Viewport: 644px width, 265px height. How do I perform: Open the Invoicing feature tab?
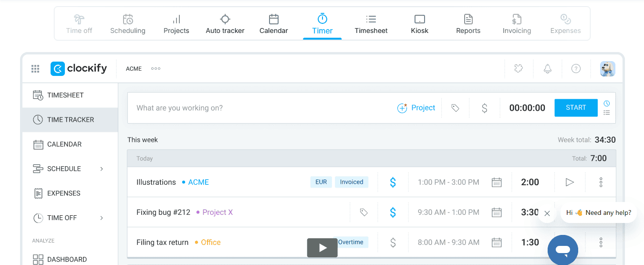click(x=517, y=24)
